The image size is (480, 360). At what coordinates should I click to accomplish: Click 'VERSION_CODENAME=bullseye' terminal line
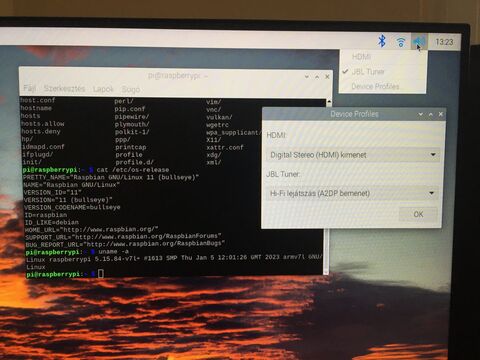72,207
